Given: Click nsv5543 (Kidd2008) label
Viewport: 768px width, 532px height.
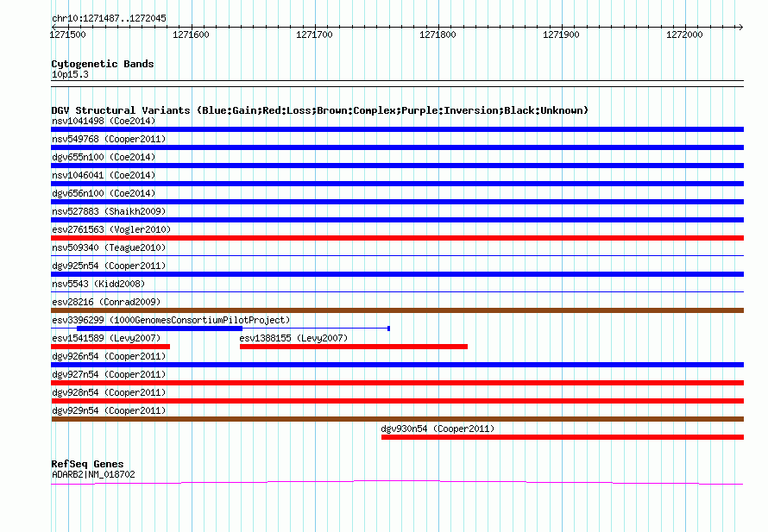Looking at the screenshot, I should (98, 284).
